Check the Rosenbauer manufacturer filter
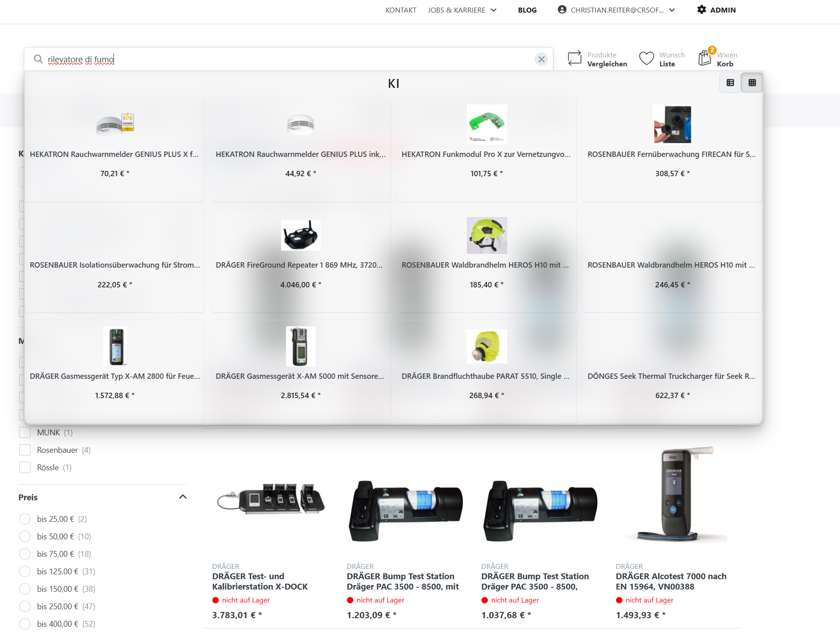Screen dimensions: 840x633 (x=25, y=450)
